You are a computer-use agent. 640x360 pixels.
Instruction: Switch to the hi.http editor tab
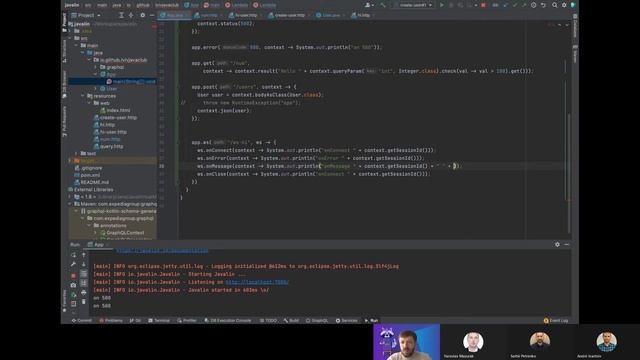362,15
